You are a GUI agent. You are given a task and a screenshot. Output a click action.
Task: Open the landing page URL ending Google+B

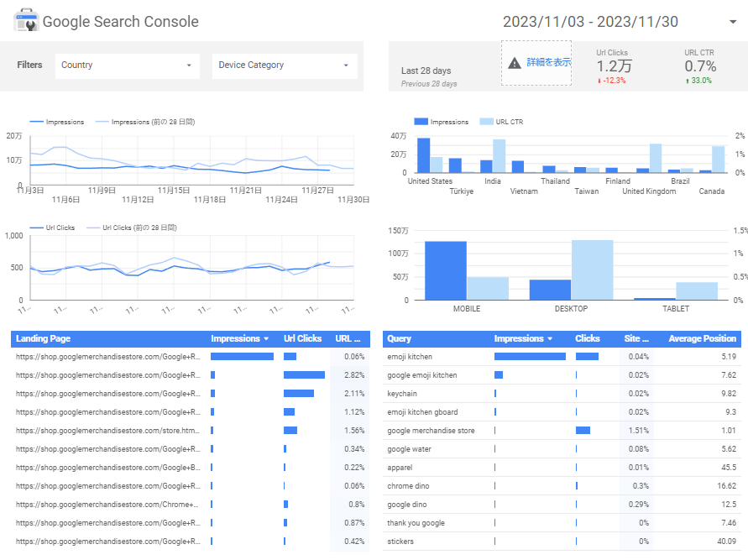pyautogui.click(x=107, y=468)
